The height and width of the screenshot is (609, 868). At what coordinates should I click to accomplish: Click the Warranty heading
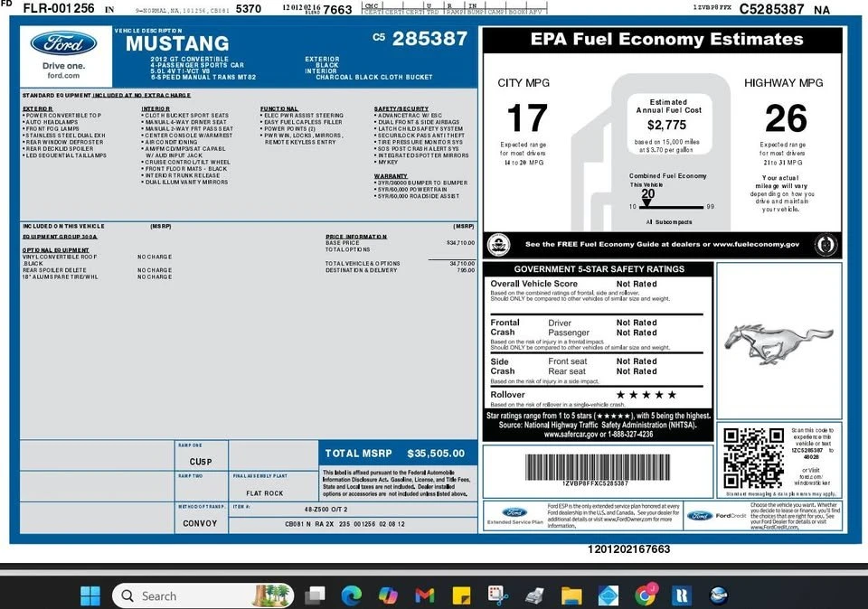391,176
